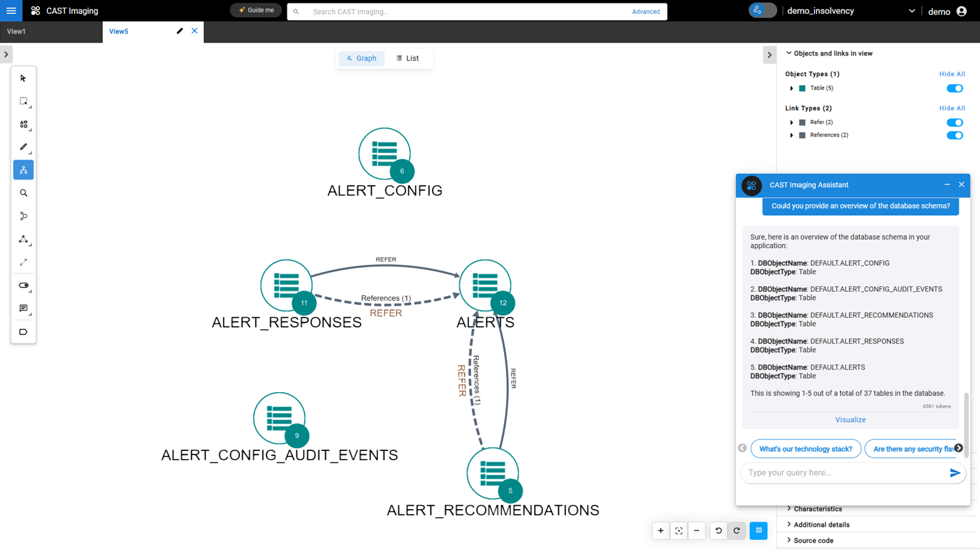
Task: Open the magnifier search tool
Action: click(x=23, y=193)
